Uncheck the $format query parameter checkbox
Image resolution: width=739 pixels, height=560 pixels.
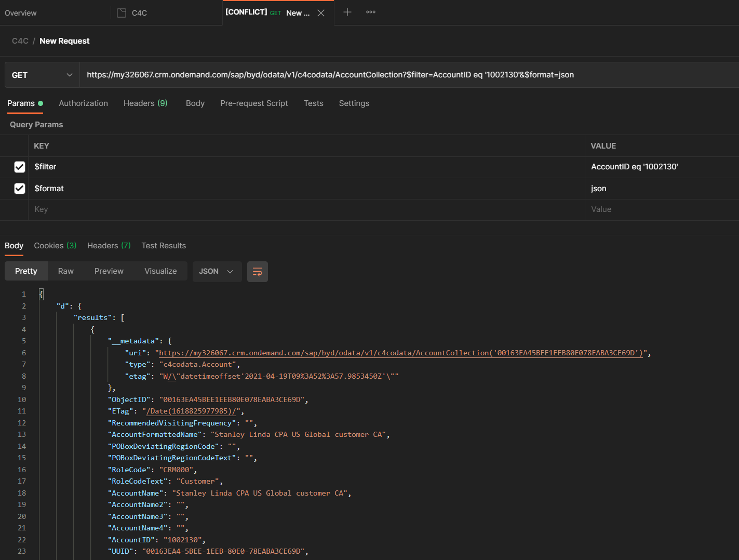[20, 189]
